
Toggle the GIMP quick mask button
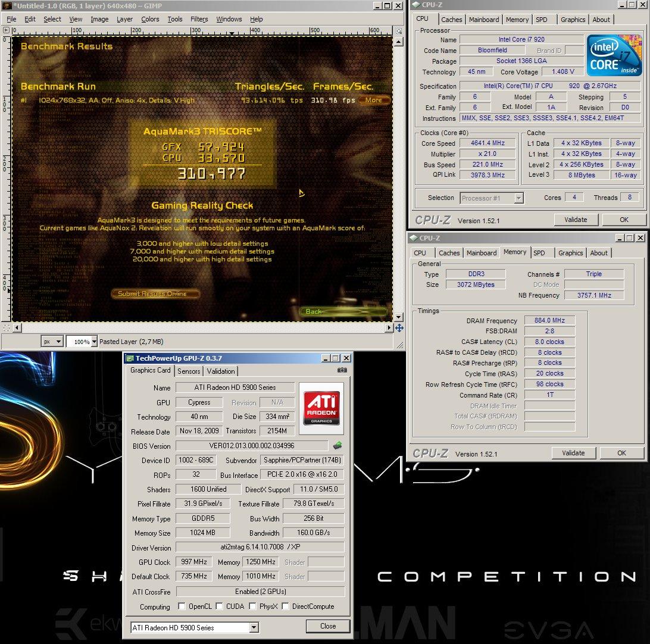tap(6, 328)
